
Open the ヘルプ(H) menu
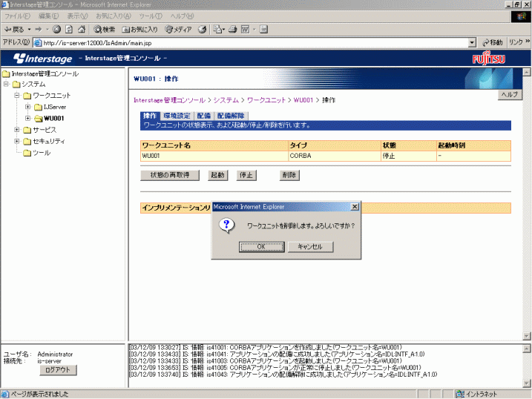click(183, 16)
